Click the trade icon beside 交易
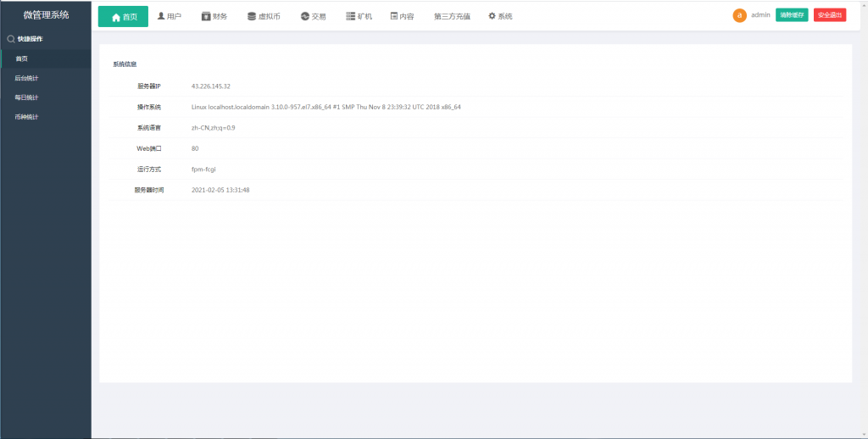Image resolution: width=868 pixels, height=439 pixels. [304, 16]
